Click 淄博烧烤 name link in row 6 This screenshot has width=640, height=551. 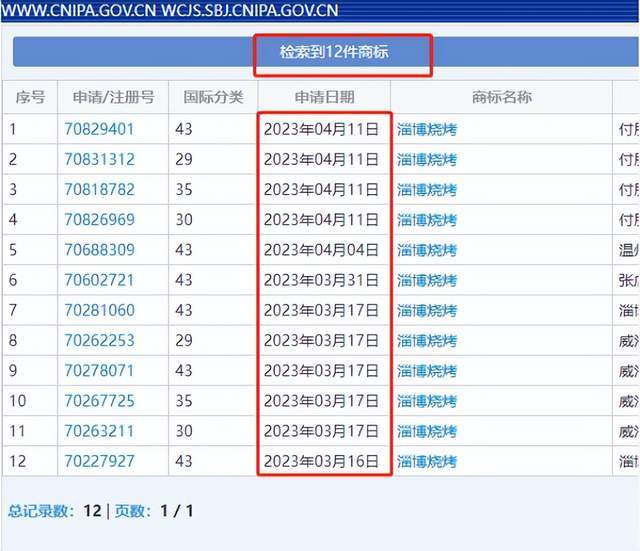point(427,280)
